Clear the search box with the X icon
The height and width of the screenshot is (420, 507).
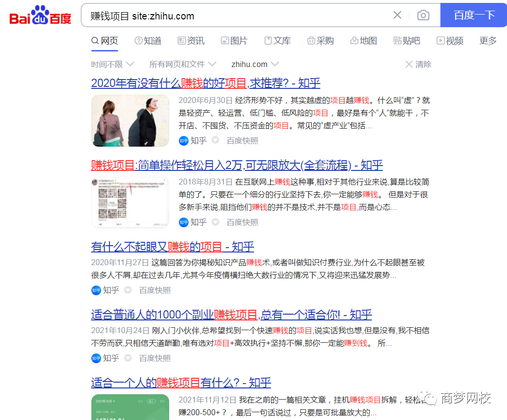tap(397, 15)
